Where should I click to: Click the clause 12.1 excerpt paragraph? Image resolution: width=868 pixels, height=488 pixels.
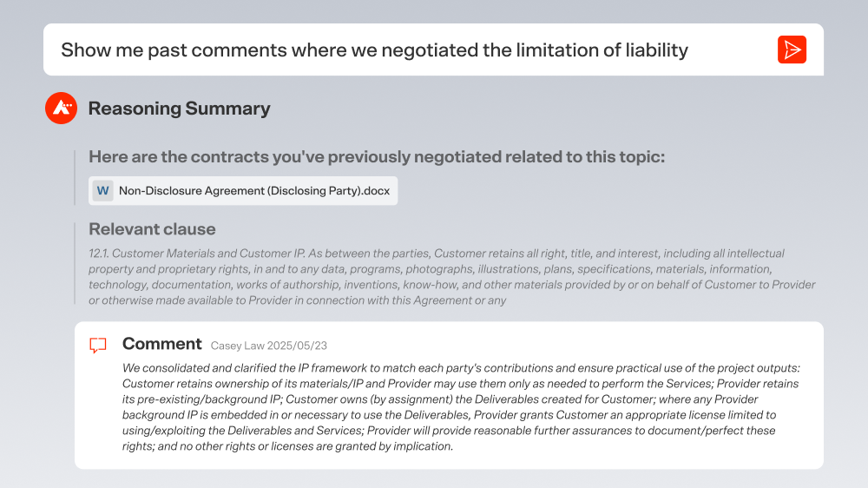tap(451, 277)
